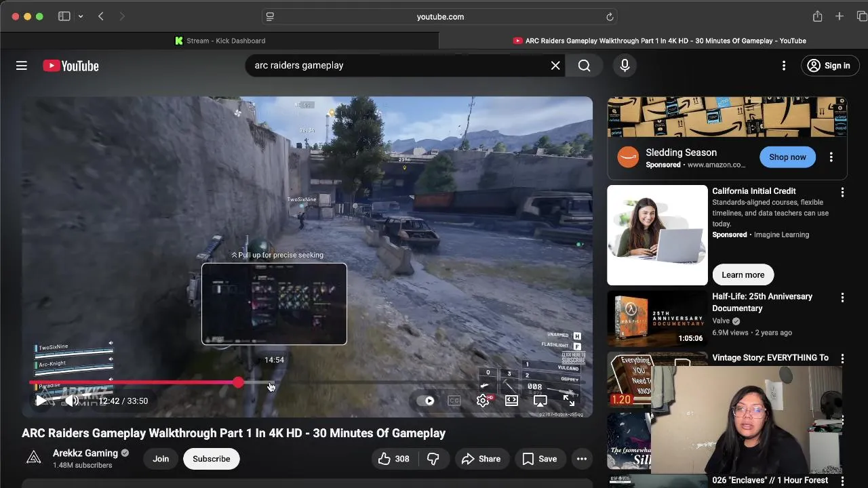
Task: Toggle closed captions in the player
Action: (454, 401)
